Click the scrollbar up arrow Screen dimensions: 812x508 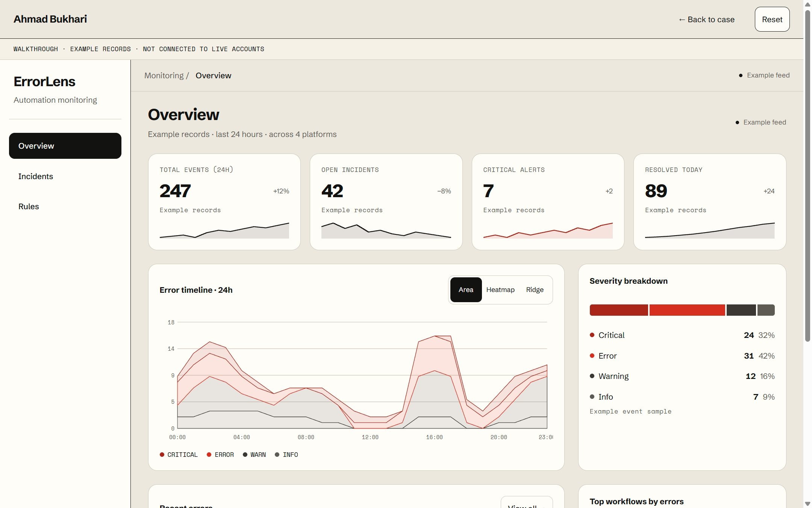807,5
